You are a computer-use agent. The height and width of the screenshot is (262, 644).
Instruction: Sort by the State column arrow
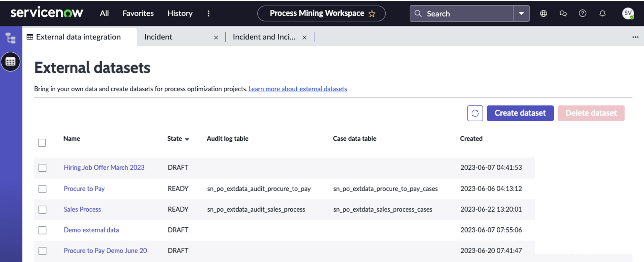[x=187, y=139]
